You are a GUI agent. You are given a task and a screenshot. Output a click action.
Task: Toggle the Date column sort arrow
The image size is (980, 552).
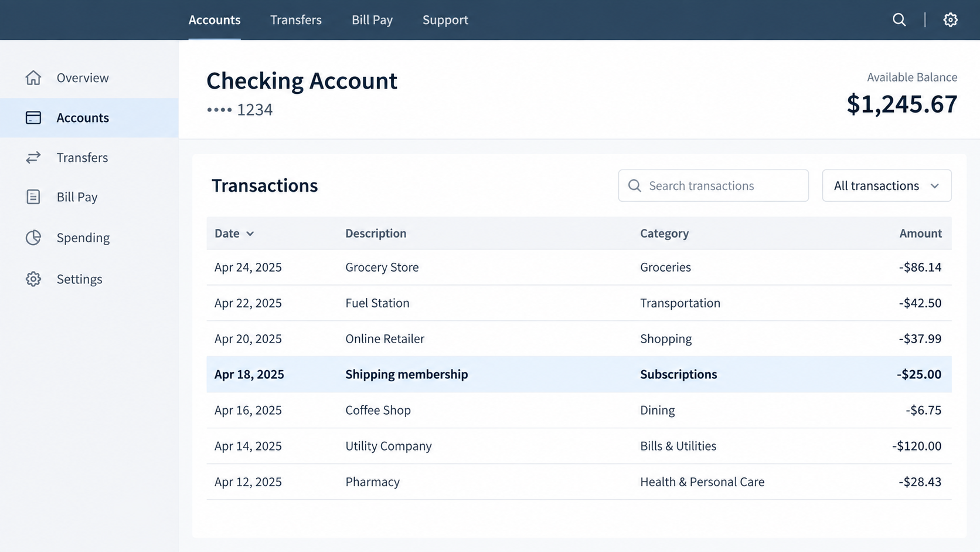(x=250, y=233)
